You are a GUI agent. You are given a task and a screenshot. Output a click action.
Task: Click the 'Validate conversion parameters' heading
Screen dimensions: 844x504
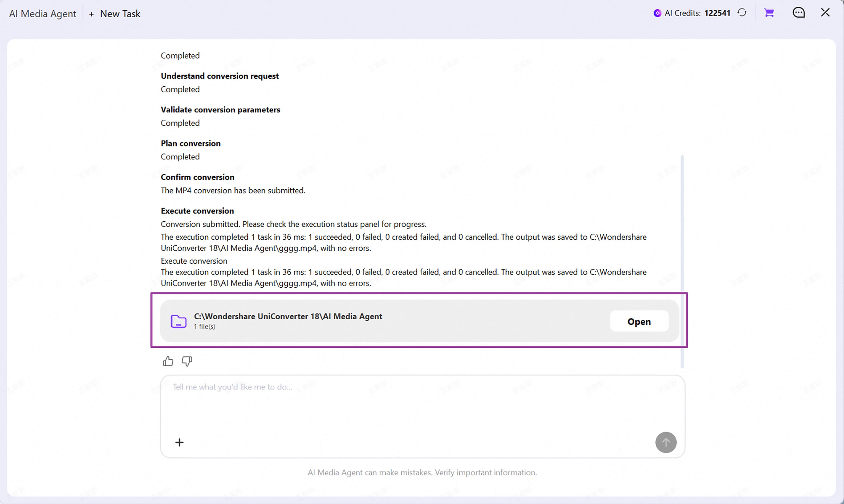220,110
